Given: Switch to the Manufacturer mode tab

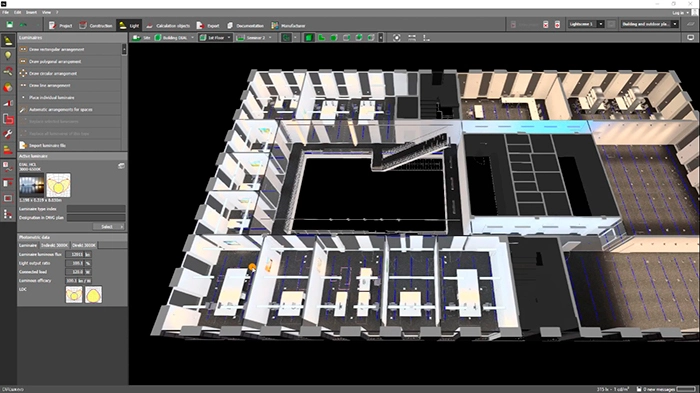Looking at the screenshot, I should point(288,25).
